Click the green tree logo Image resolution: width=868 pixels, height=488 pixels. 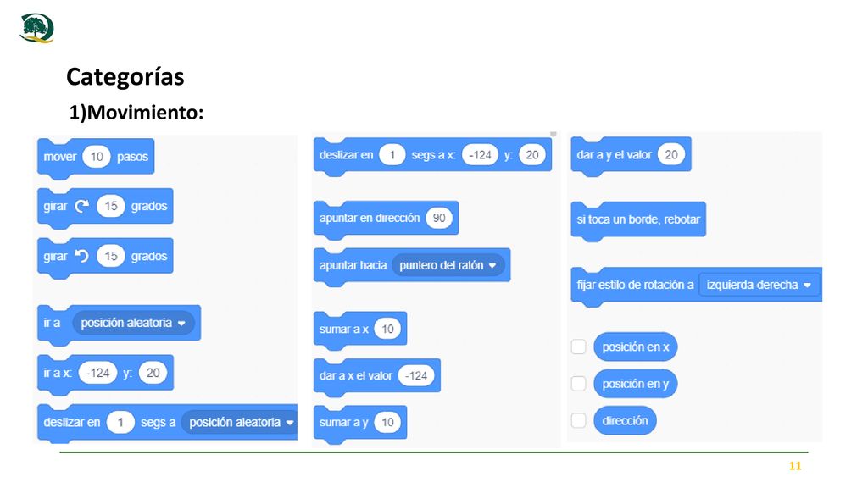tap(36, 28)
